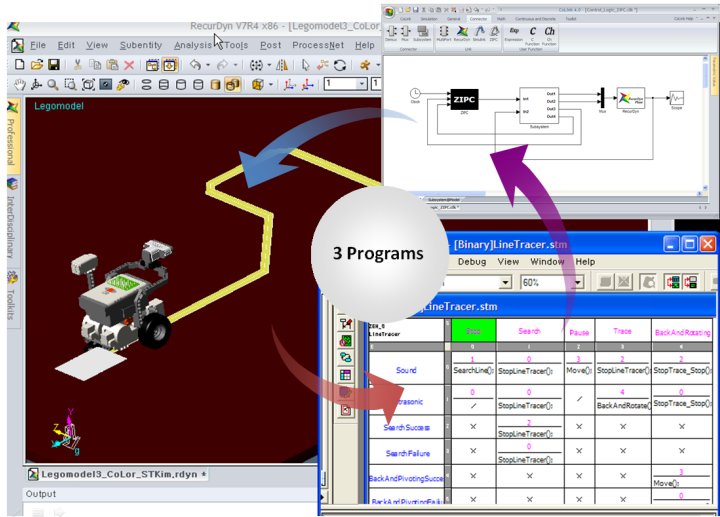Click MultiPort icon in CoLink ribbon
Screen dimensions: 720x517
click(444, 34)
